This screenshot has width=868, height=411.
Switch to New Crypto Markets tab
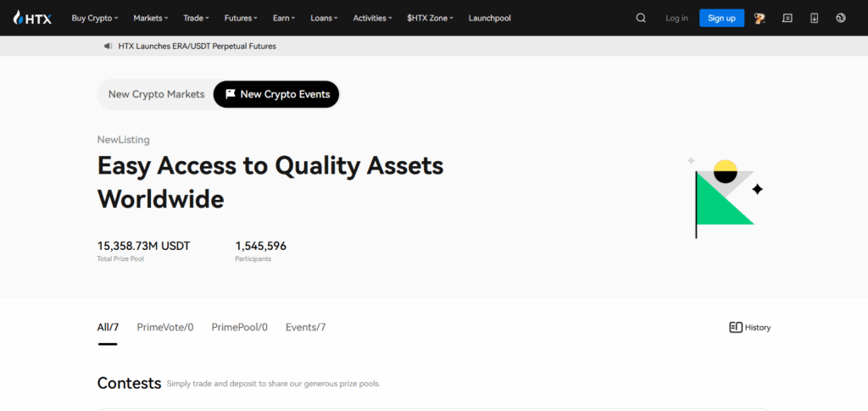click(x=156, y=95)
